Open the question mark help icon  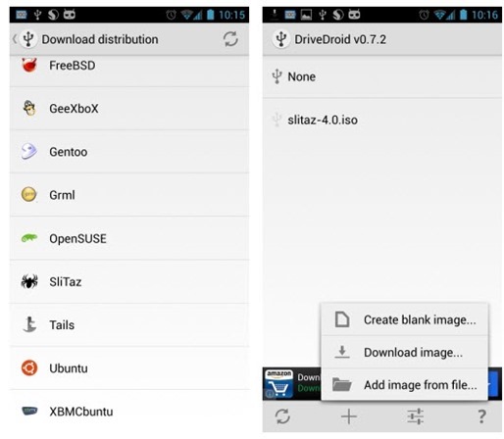481,416
